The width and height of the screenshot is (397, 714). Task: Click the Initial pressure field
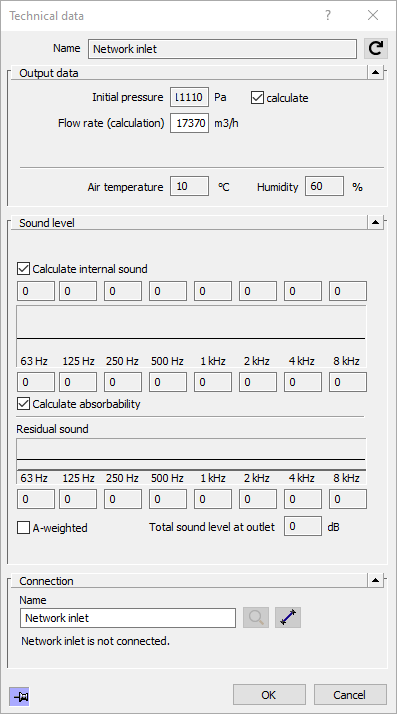pyautogui.click(x=189, y=97)
